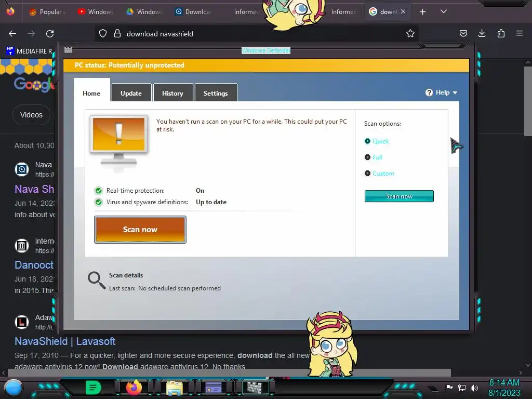
Task: Click the Scan details magnifying glass icon
Action: pos(97,280)
